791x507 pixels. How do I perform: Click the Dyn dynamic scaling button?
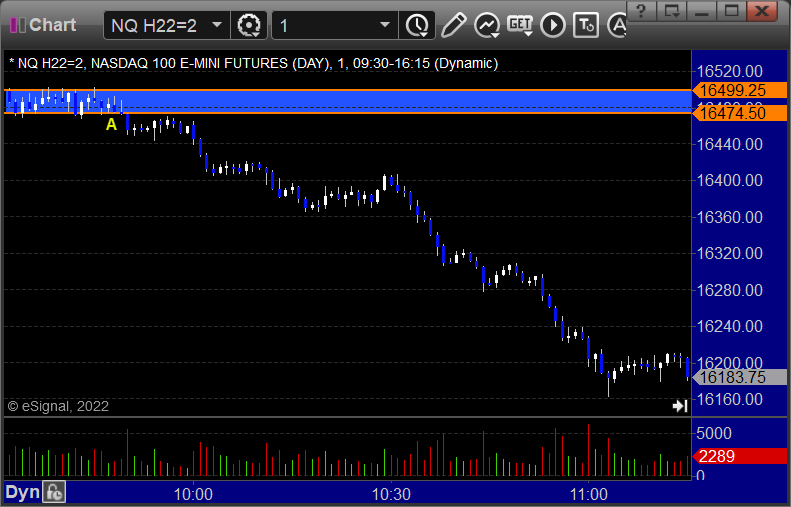[x=22, y=492]
